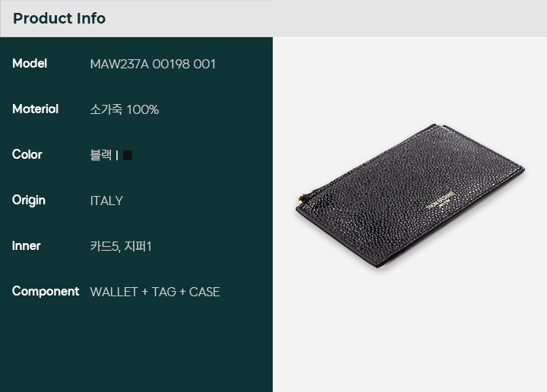This screenshot has height=392, width=547.
Task: Click the 카드5, 지퍼1 inner details
Action: coord(121,246)
